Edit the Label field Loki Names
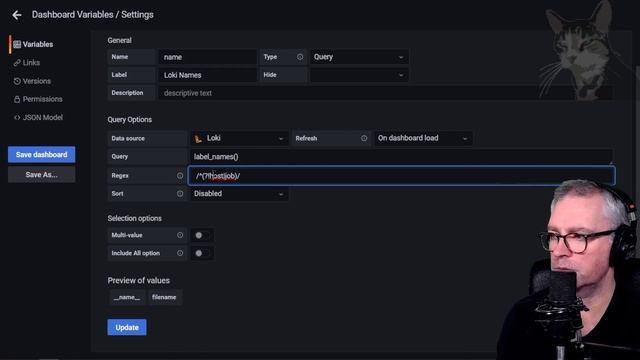The width and height of the screenshot is (640, 360). click(208, 75)
